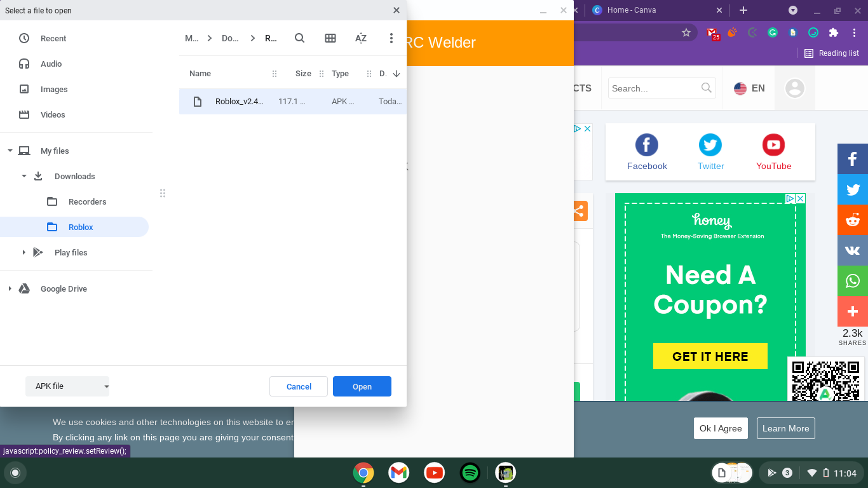868x488 pixels.
Task: Go to M... breadcrumb (My files)
Action: [x=192, y=38]
